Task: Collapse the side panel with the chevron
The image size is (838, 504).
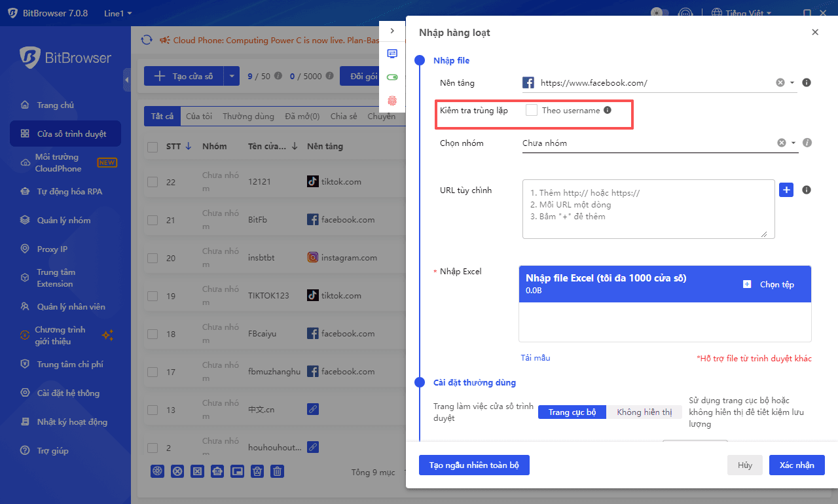Action: [392, 30]
